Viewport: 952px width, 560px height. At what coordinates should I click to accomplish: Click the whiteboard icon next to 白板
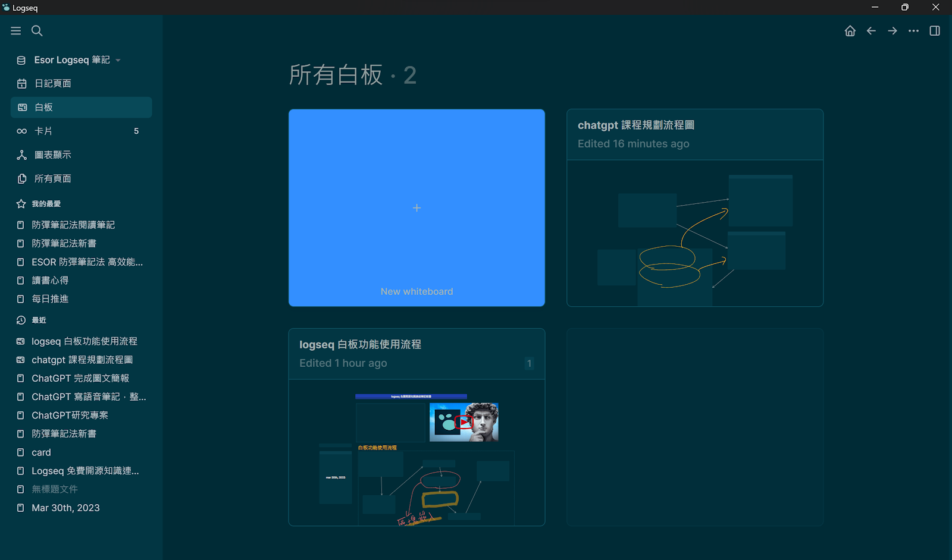coord(22,108)
